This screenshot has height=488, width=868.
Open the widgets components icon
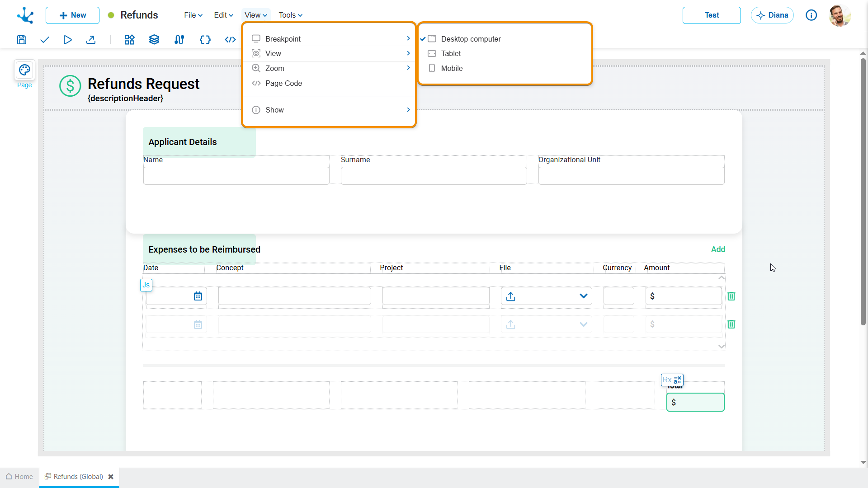pyautogui.click(x=130, y=40)
